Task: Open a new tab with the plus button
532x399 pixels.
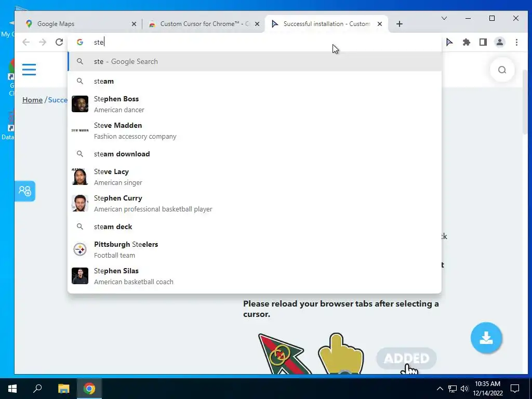Action: (400, 24)
